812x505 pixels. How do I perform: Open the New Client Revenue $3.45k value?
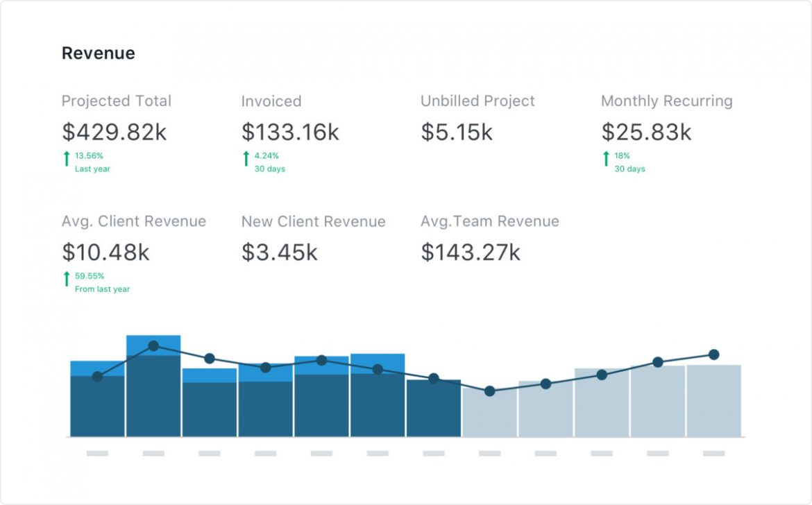tap(279, 252)
